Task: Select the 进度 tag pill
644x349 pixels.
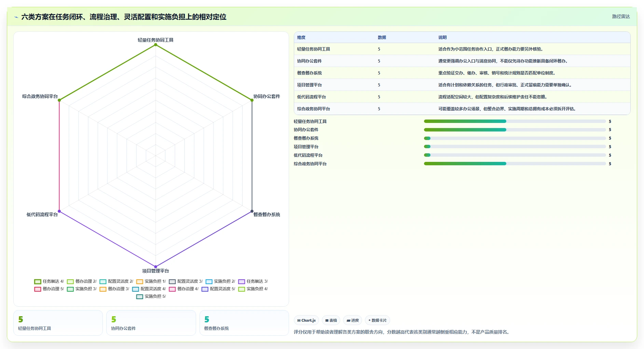Action: (353, 320)
